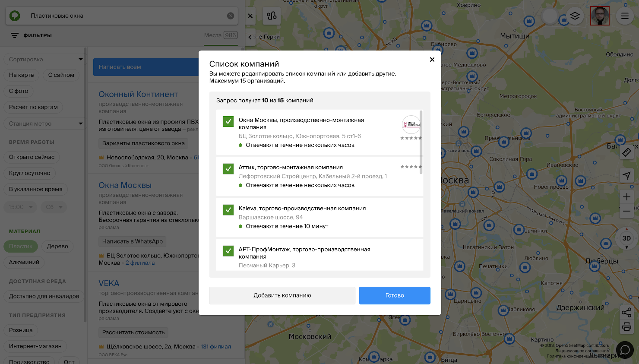Toggle the С фото filter

point(19,91)
